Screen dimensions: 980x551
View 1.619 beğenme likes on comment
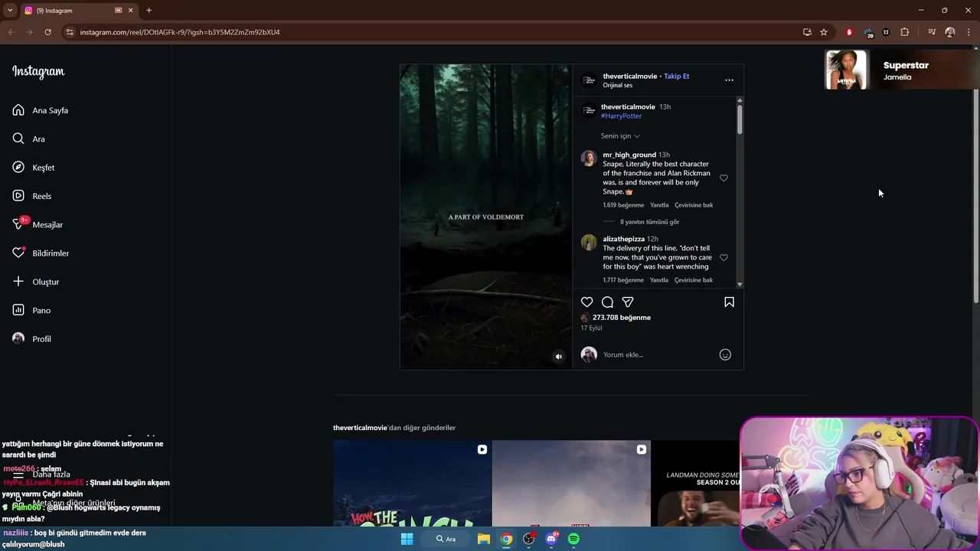(x=623, y=205)
